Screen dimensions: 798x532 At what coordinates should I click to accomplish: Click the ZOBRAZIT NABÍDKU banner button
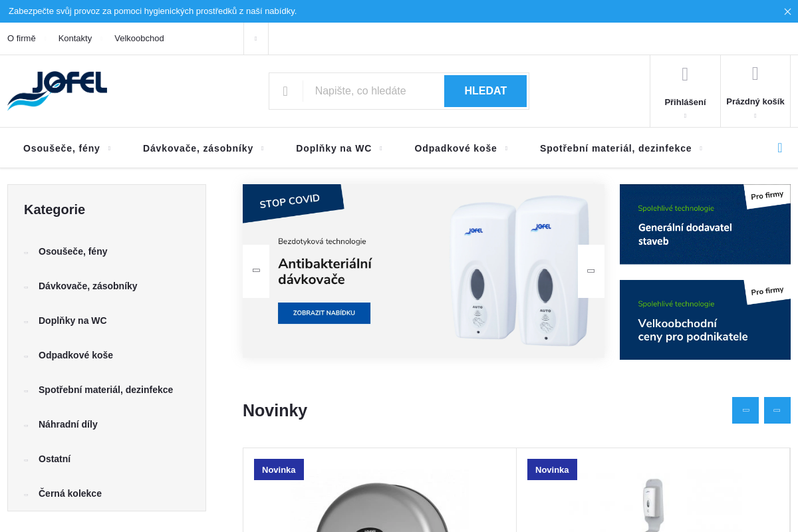pyautogui.click(x=324, y=313)
